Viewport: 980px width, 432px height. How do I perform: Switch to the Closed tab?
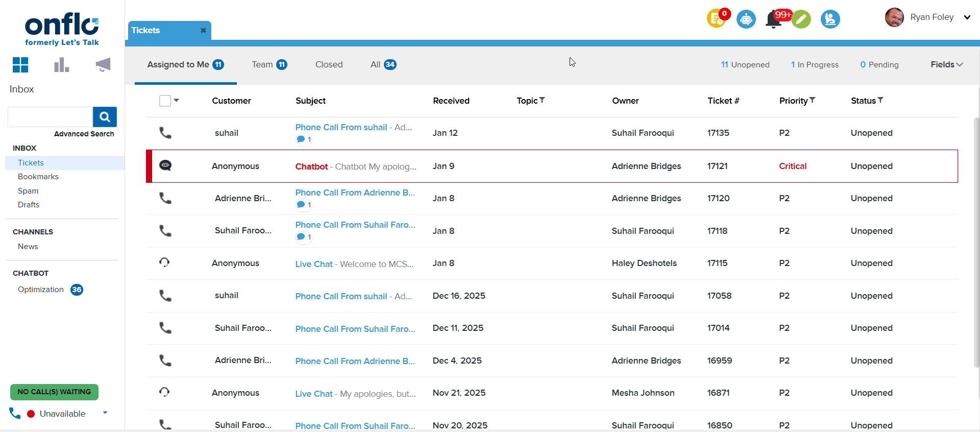(x=329, y=64)
